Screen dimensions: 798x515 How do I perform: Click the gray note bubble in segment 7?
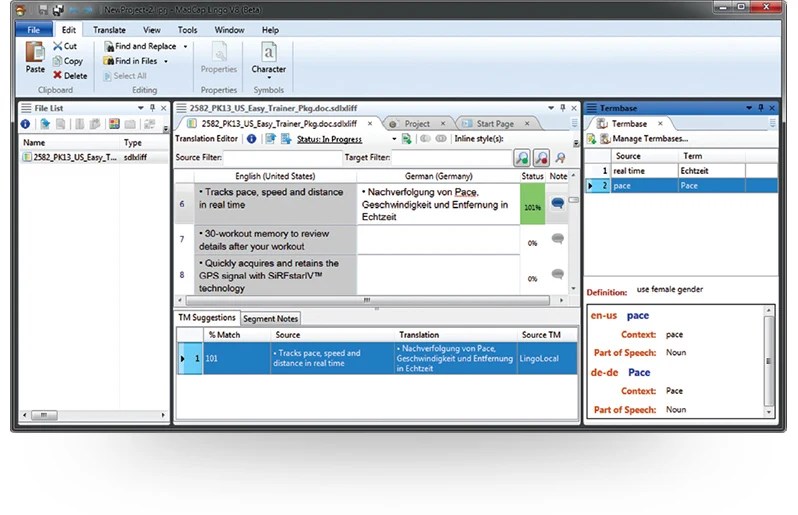558,238
